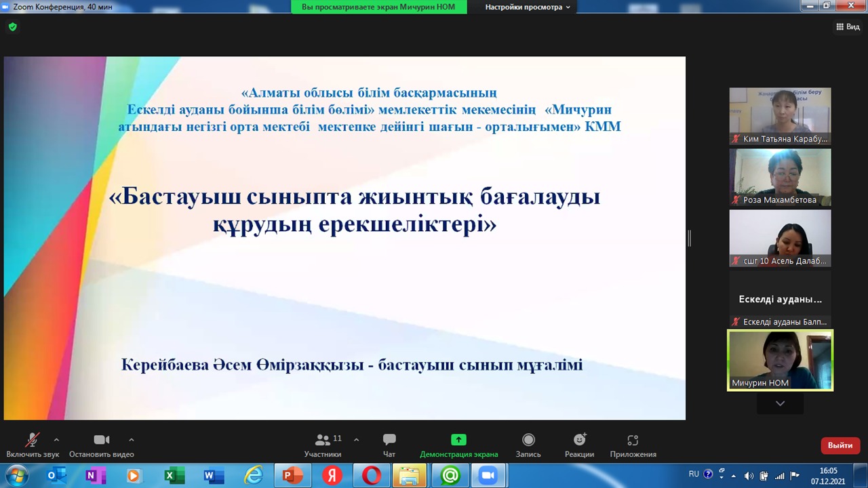Click RU language indicator in tray
This screenshot has height=488, width=868.
(x=694, y=474)
